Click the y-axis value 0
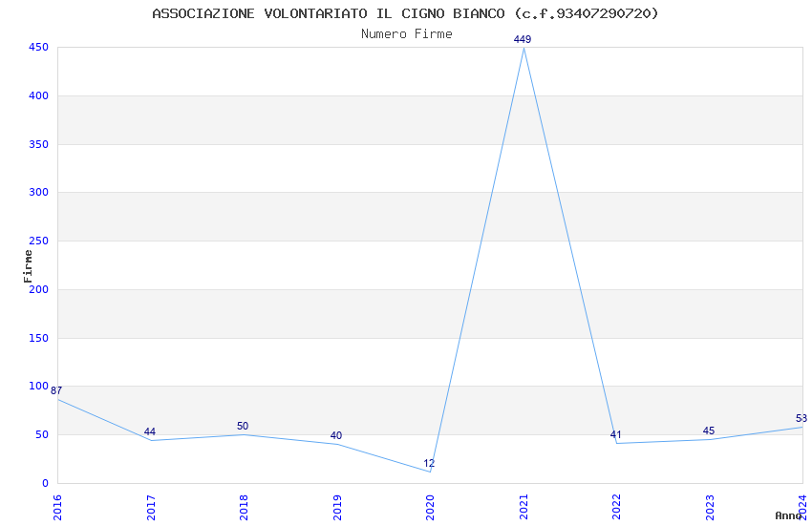Screen dimensions: 812x525 [x=46, y=483]
